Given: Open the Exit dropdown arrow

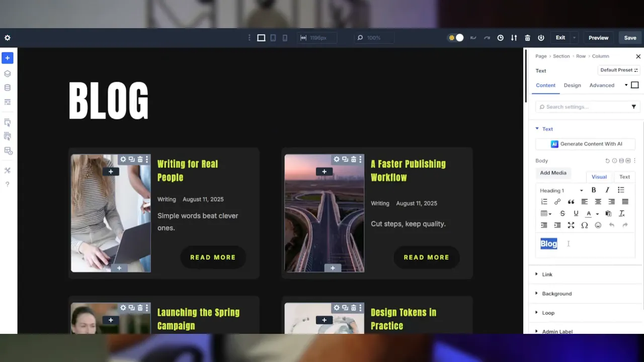Looking at the screenshot, I should [x=574, y=38].
